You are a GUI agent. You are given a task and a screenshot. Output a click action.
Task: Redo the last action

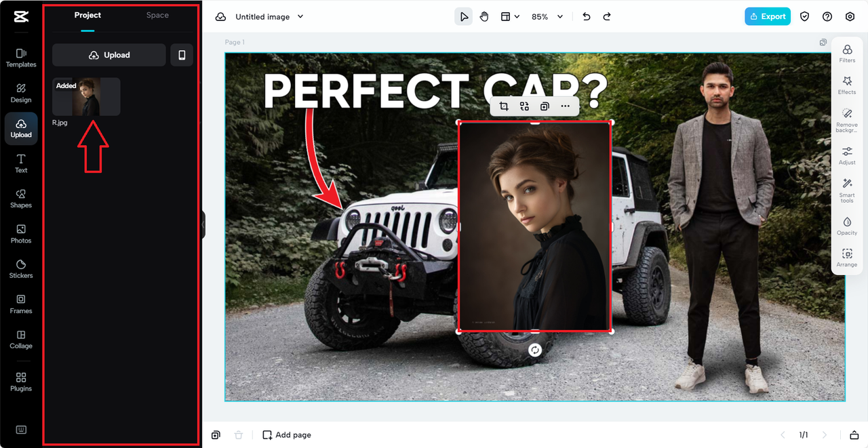(607, 17)
